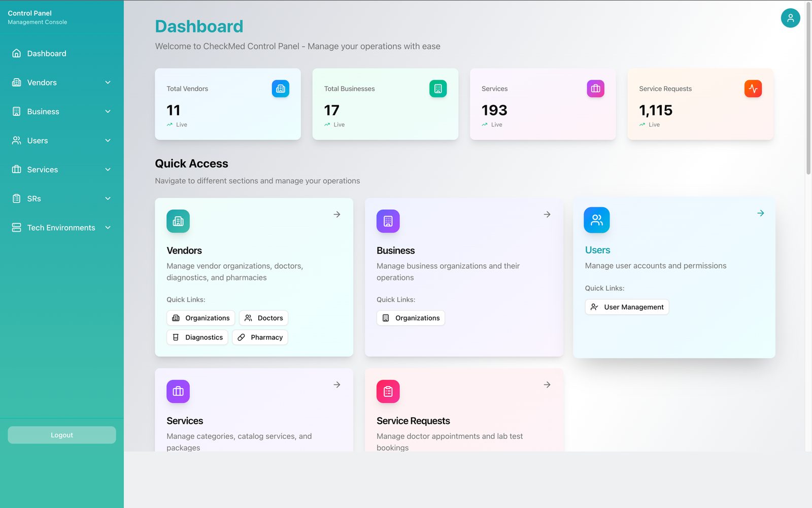Expand the Services sidebar chevron

coord(108,169)
